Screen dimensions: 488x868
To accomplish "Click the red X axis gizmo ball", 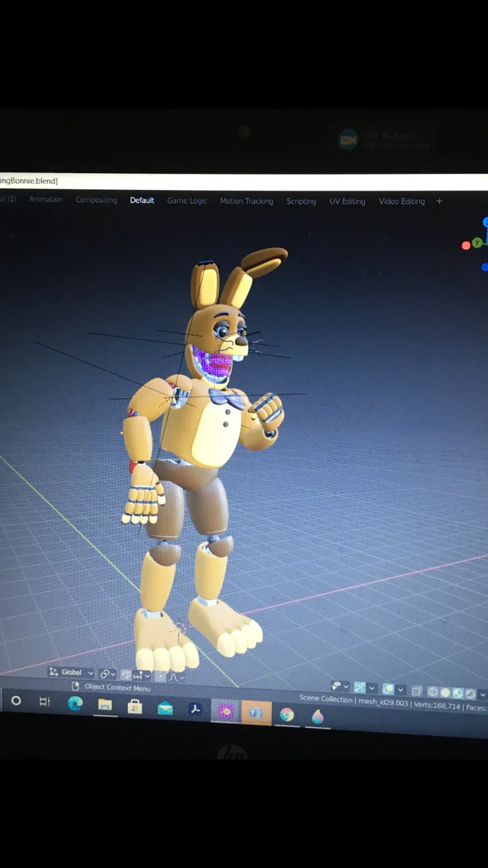I will click(466, 245).
